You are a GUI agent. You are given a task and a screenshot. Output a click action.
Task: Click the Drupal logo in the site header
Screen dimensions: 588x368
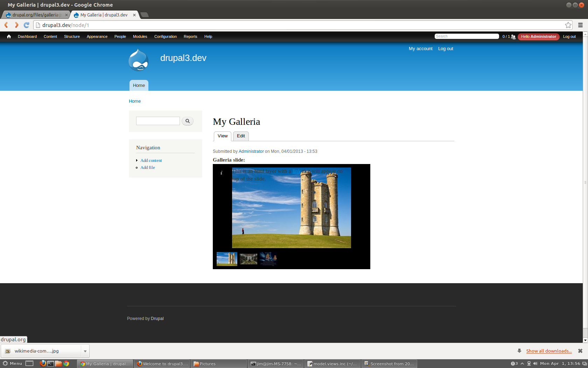(x=138, y=60)
